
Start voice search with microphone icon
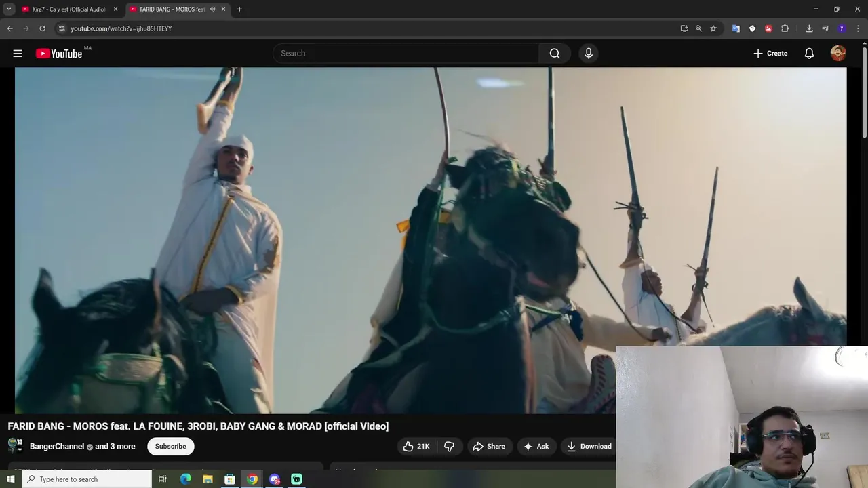click(589, 54)
